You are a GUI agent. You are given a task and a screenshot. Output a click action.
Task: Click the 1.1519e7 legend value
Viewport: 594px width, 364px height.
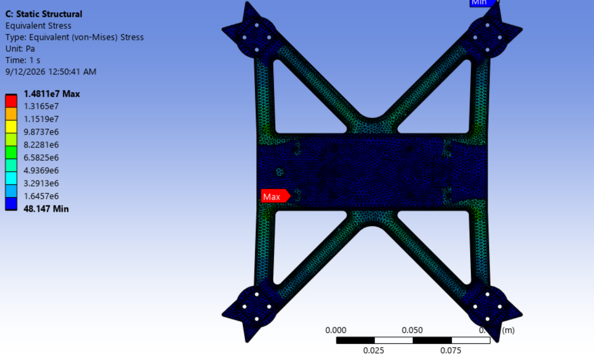pos(41,119)
